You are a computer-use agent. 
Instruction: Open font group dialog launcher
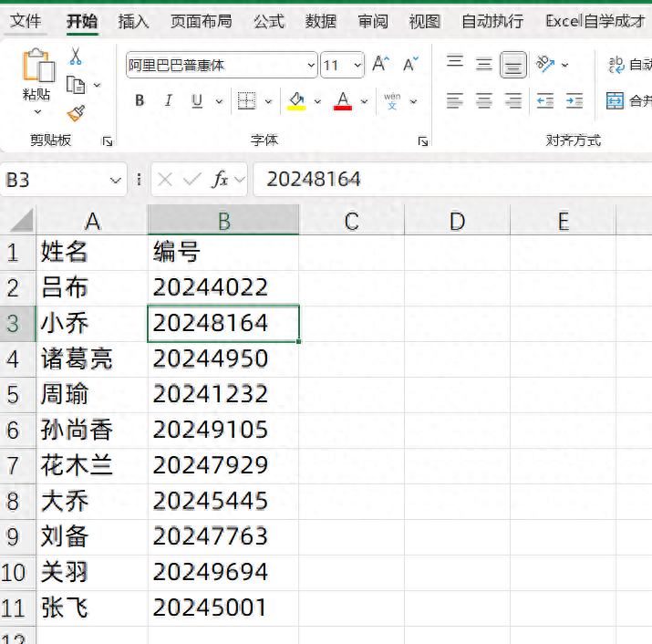click(423, 142)
